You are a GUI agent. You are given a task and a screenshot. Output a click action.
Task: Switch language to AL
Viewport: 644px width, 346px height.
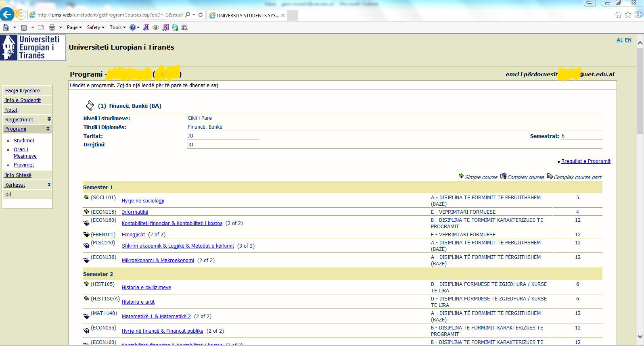[620, 40]
